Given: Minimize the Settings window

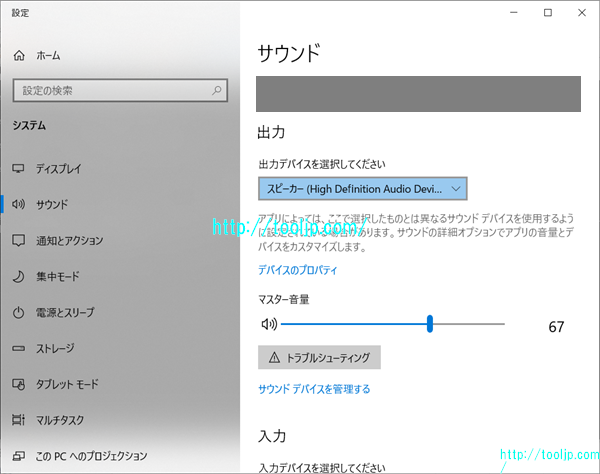Looking at the screenshot, I should 514,13.
